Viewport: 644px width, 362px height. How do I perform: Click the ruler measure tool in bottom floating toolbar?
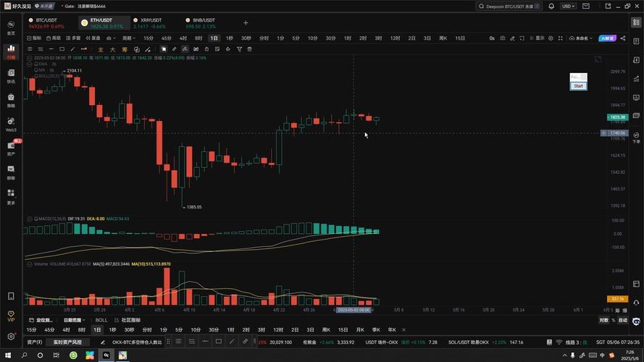pyautogui.click(x=245, y=341)
